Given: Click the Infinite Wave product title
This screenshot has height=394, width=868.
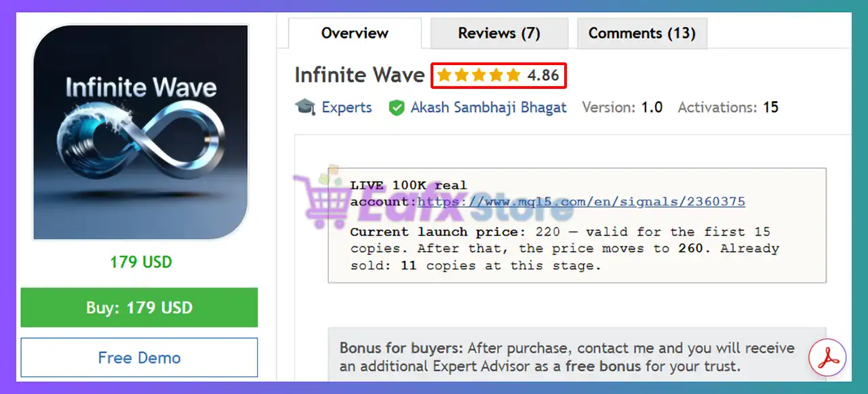Looking at the screenshot, I should click(359, 75).
